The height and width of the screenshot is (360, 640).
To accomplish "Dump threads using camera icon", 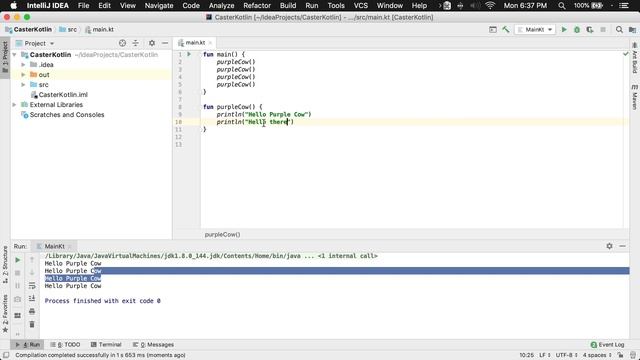I will click(x=18, y=299).
